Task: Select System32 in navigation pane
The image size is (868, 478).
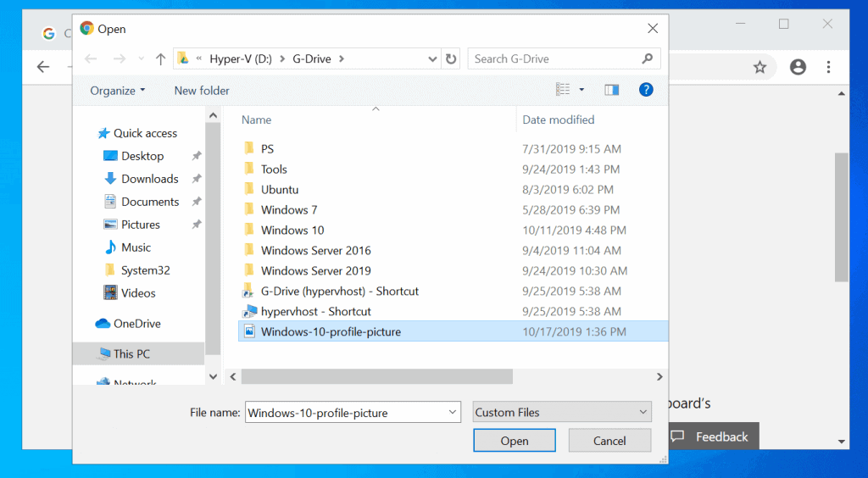Action: 146,270
